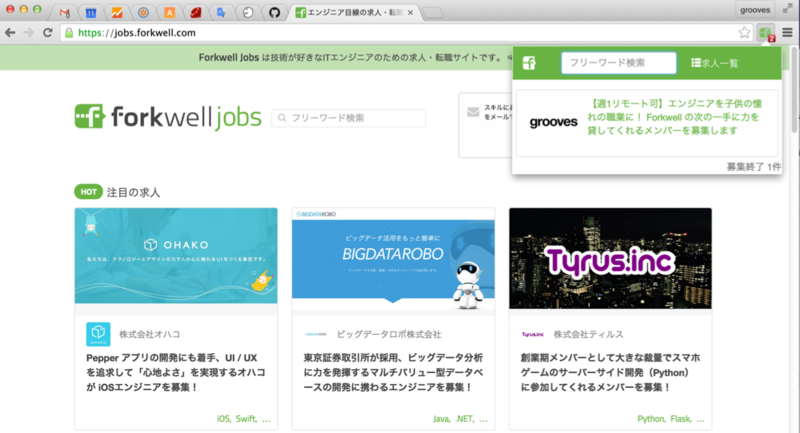Click the Forkwell logo icon in extension popup
800x433 pixels.
[x=529, y=63]
